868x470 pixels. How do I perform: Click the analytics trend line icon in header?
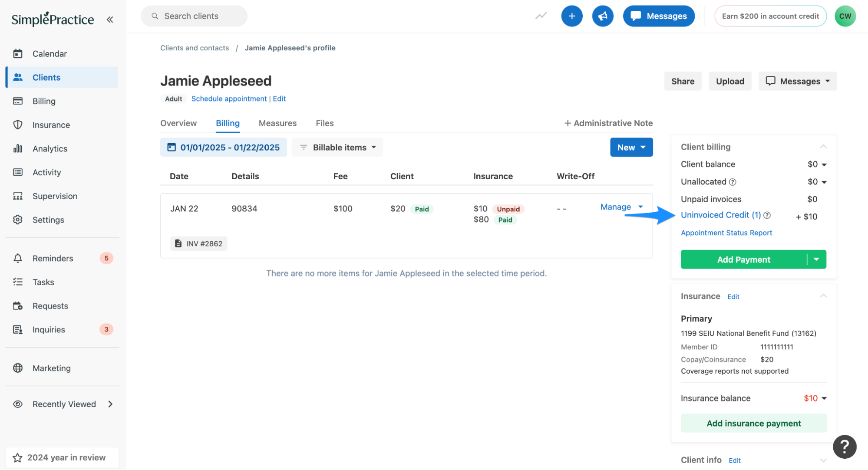click(541, 16)
